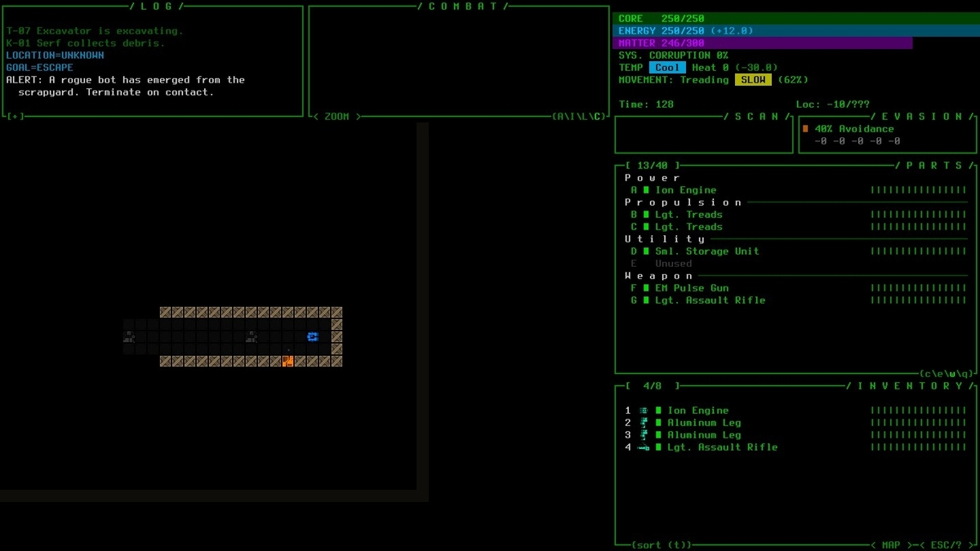Click the Cool temperature indicator
Screen dimensions: 980x551
point(667,68)
